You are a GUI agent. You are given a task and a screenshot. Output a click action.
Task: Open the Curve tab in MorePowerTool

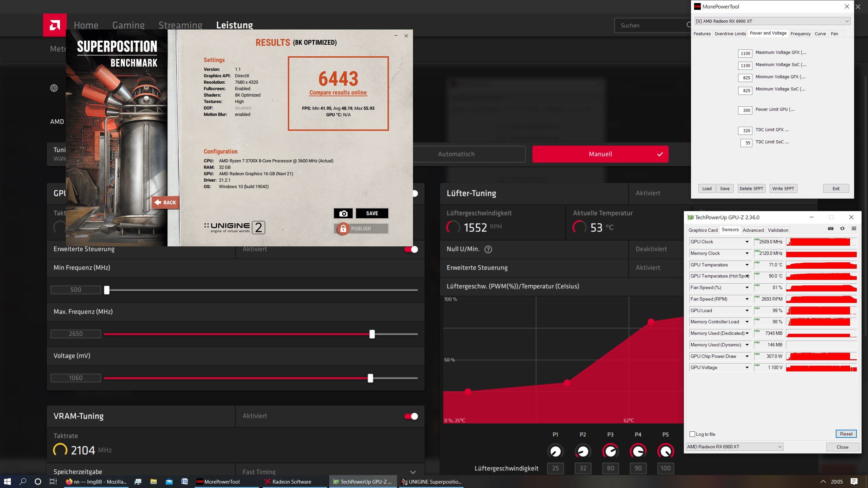tap(820, 34)
